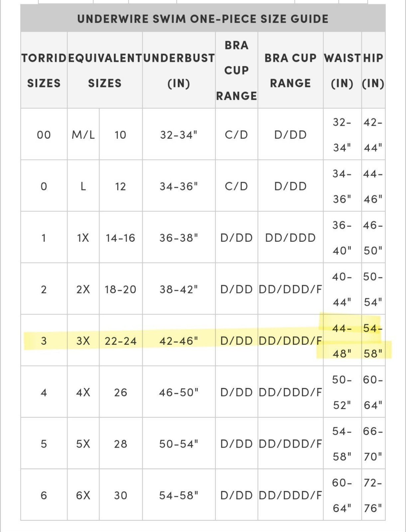The height and width of the screenshot is (532, 406).
Task: Select the 54-58" underbust cell
Action: point(179,495)
